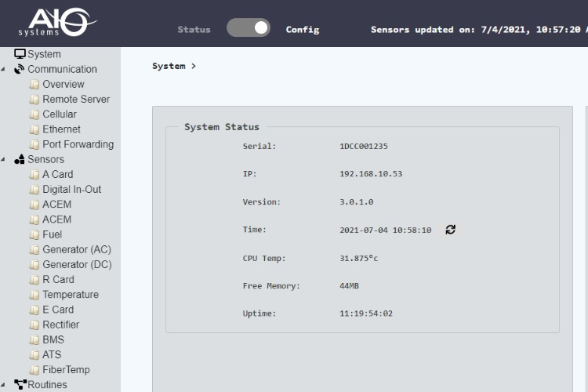Refresh the system time with sync icon
Viewport: 588px width, 392px height.
pos(450,230)
